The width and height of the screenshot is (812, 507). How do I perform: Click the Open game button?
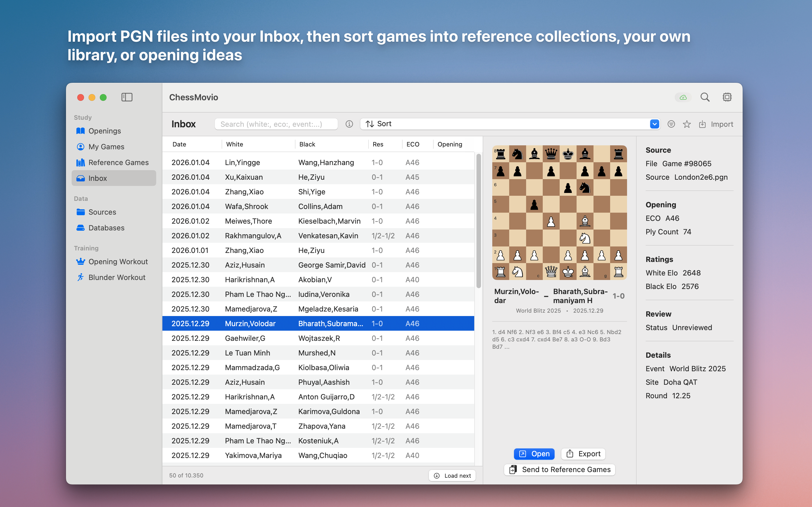tap(534, 454)
